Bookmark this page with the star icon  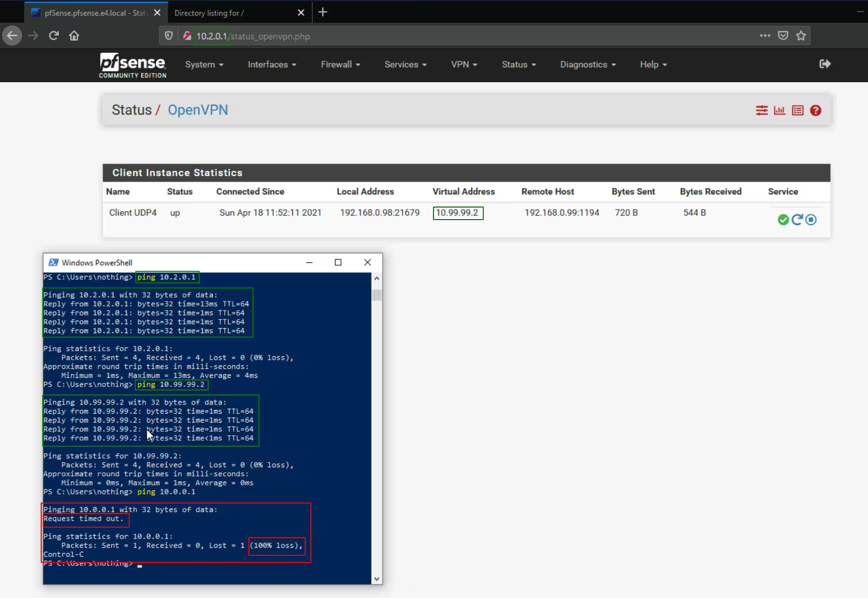point(801,36)
